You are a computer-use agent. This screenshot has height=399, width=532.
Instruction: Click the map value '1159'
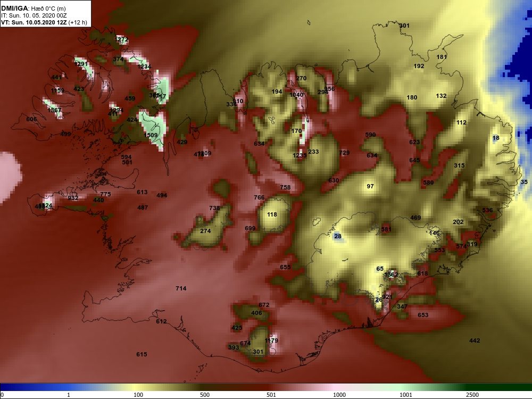(x=57, y=90)
